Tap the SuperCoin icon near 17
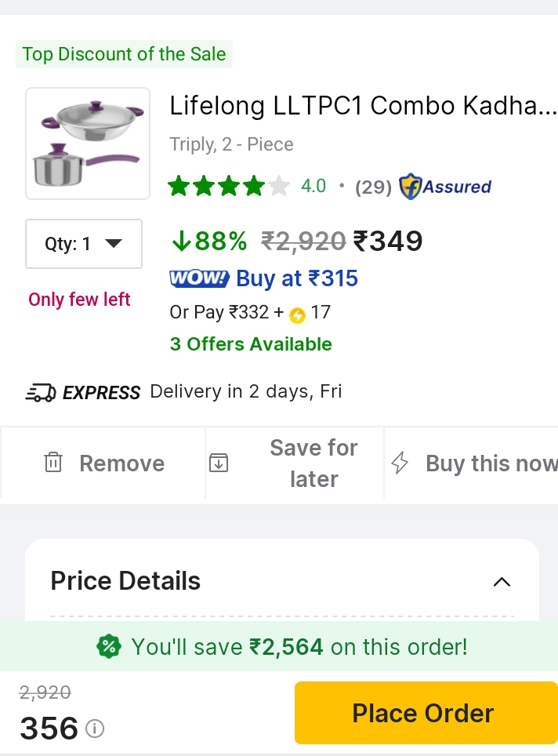Image resolution: width=558 pixels, height=756 pixels. click(297, 314)
